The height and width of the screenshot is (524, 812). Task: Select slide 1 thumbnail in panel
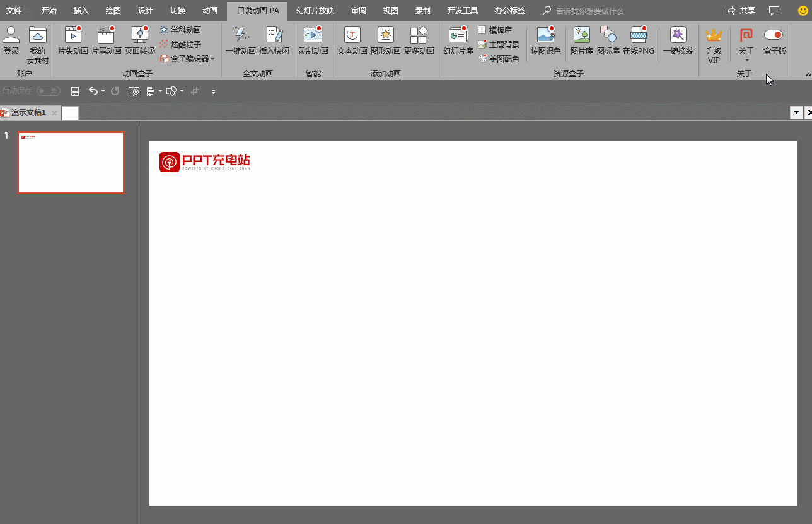(x=71, y=163)
